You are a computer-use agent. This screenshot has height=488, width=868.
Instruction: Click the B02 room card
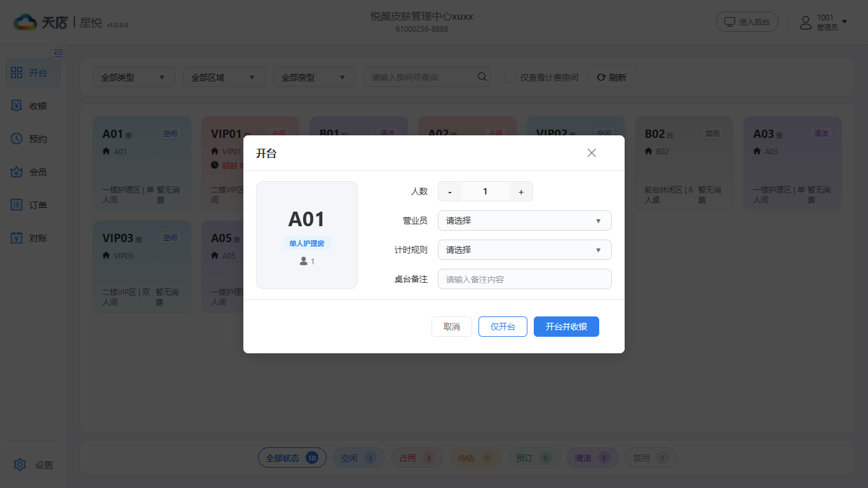(x=684, y=163)
